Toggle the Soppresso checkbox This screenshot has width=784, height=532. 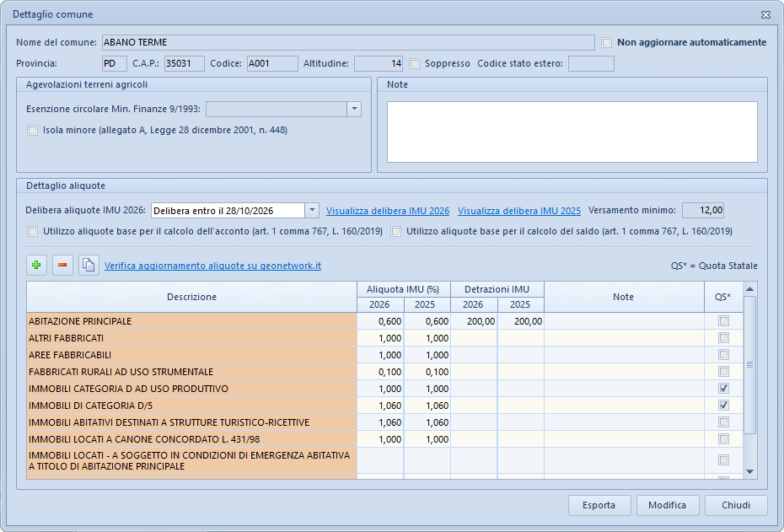pyautogui.click(x=415, y=63)
